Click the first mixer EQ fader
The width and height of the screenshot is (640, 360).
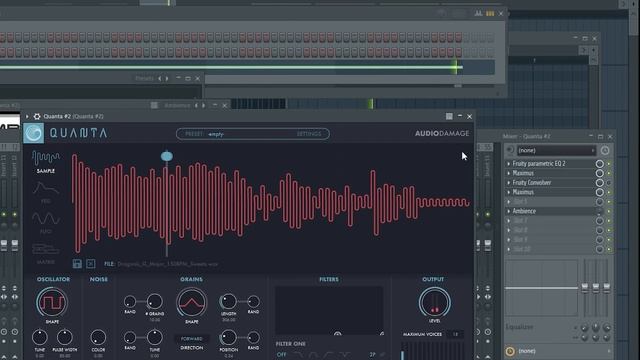pos(585,287)
